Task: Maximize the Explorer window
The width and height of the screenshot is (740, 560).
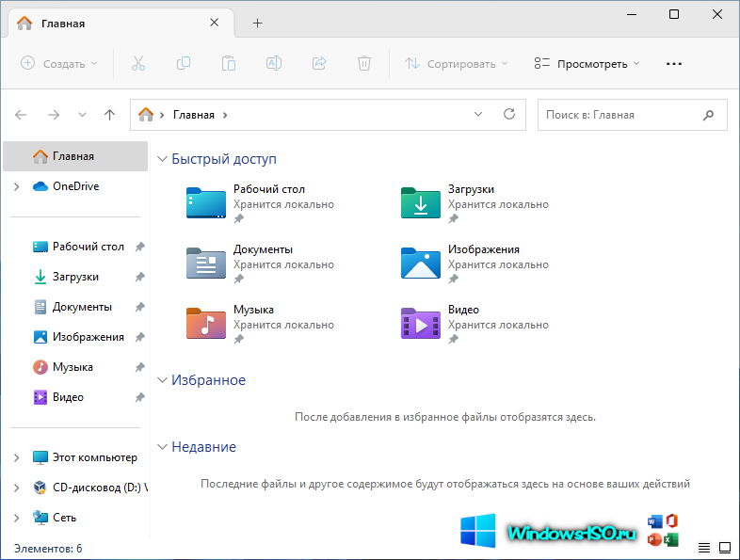Action: tap(674, 15)
